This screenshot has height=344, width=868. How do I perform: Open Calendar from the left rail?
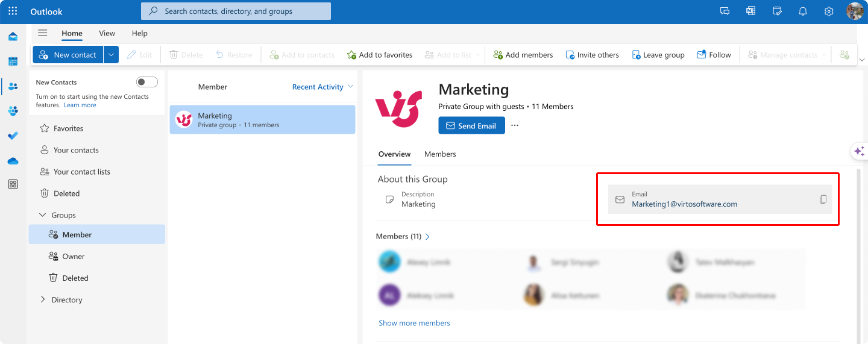pos(13,61)
